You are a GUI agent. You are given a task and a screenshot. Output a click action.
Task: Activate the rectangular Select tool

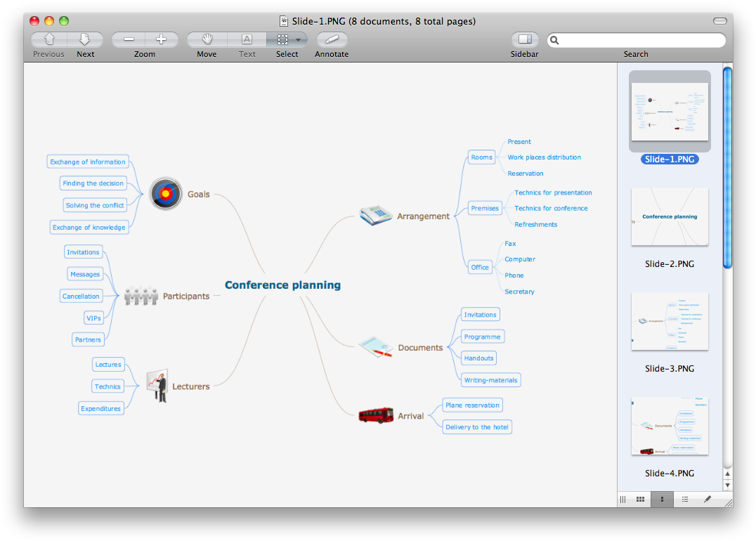pos(282,39)
